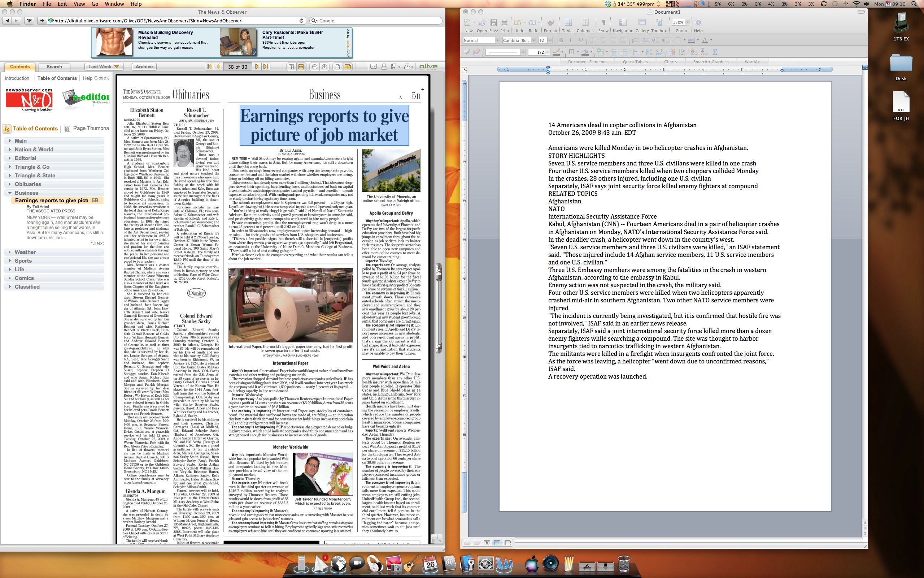Viewport: 924px width, 578px height.
Task: Toggle Bold formatting in Word
Action: [x=561, y=40]
